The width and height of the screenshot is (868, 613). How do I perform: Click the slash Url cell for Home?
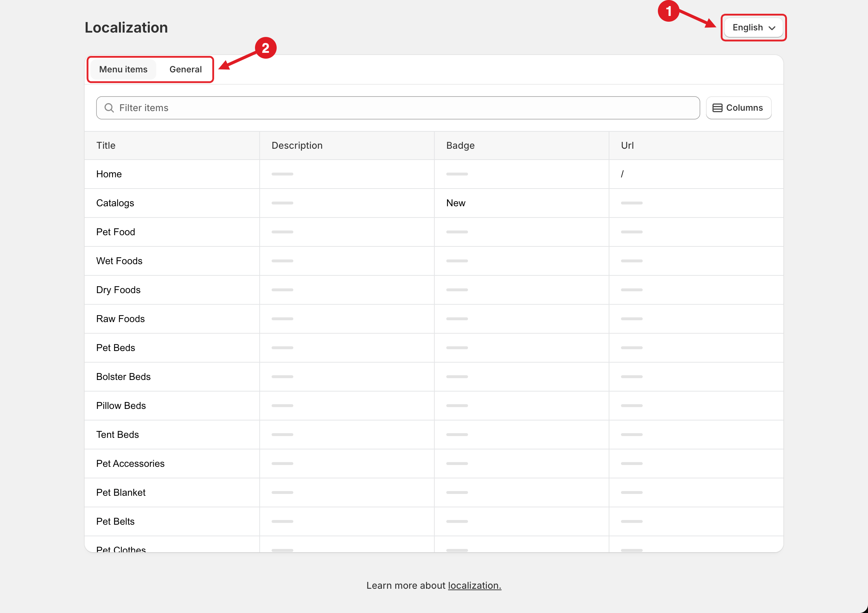pos(696,174)
